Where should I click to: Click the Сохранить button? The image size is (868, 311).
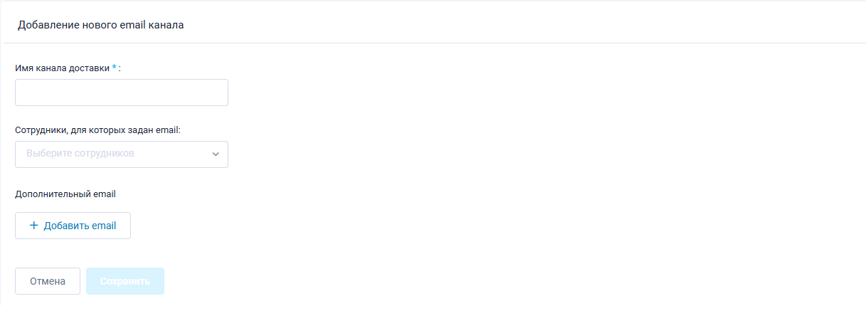tap(125, 281)
